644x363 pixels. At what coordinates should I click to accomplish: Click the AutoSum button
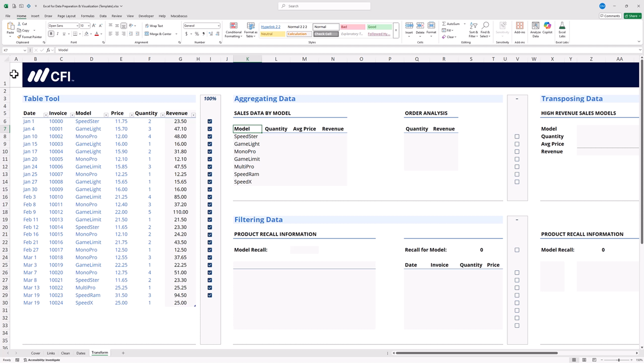(451, 24)
